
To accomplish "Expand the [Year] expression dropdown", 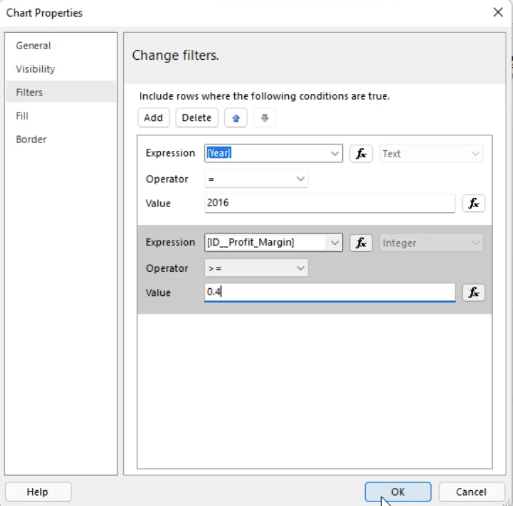I will point(335,153).
